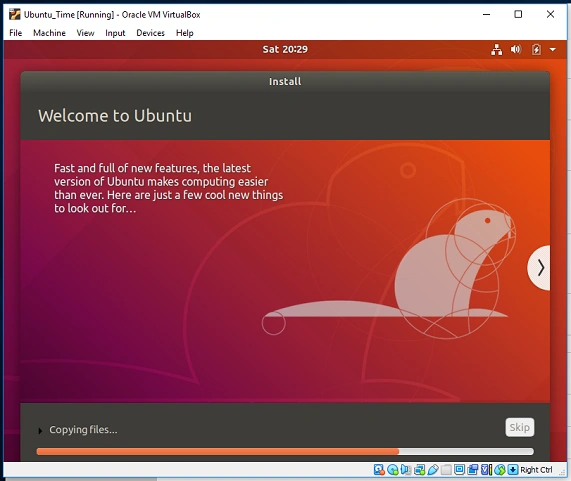Open the Help menu
This screenshot has height=481, width=571.
[x=185, y=33]
